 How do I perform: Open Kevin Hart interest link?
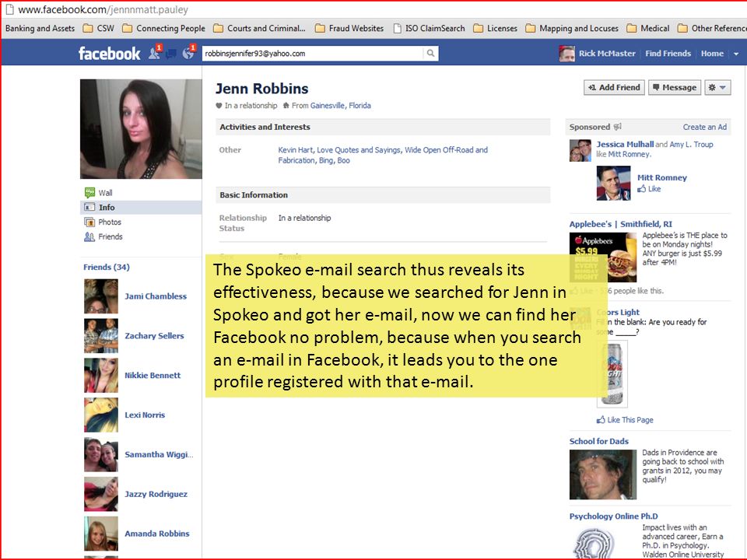tap(296, 150)
